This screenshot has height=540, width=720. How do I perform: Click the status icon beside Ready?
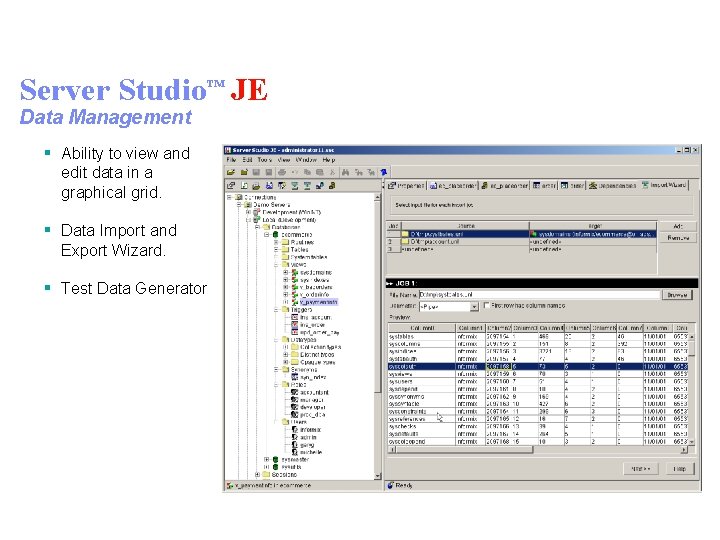[390, 485]
